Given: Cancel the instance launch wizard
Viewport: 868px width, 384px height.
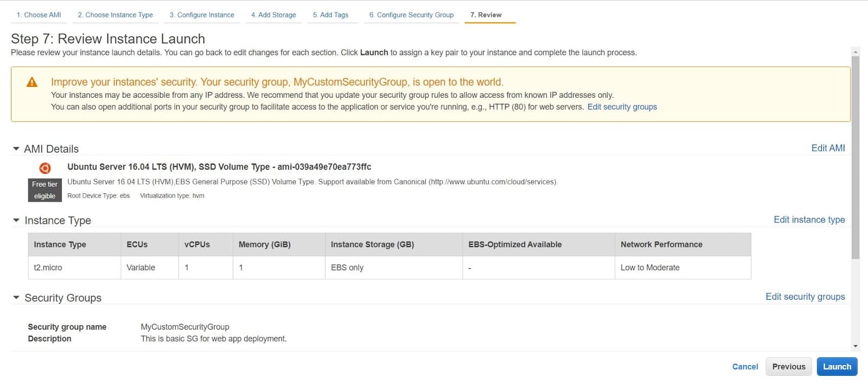Looking at the screenshot, I should point(745,367).
